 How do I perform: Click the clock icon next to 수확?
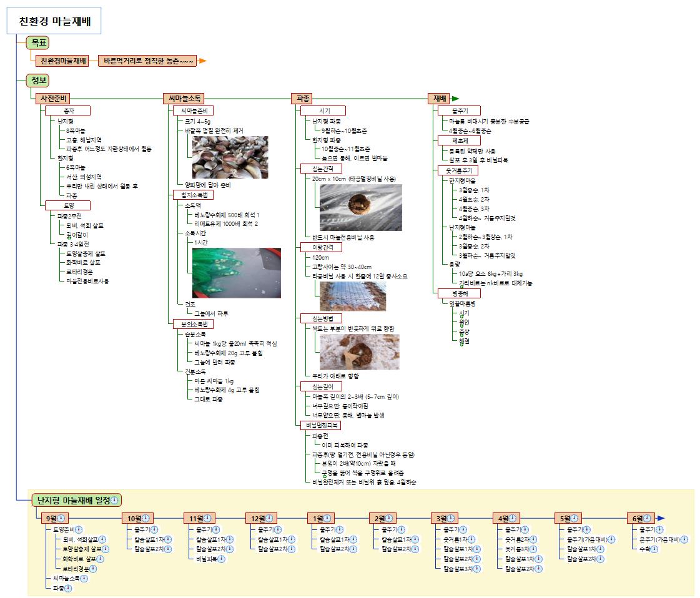click(655, 549)
